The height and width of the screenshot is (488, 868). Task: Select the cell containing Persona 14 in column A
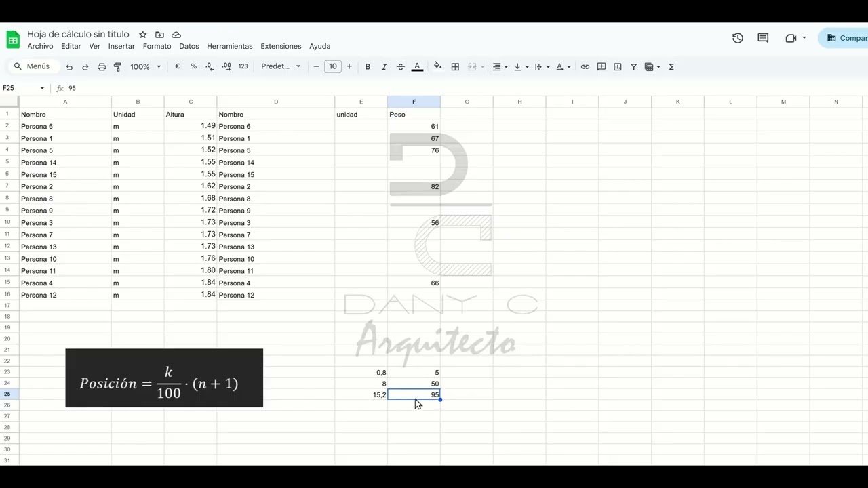point(65,163)
